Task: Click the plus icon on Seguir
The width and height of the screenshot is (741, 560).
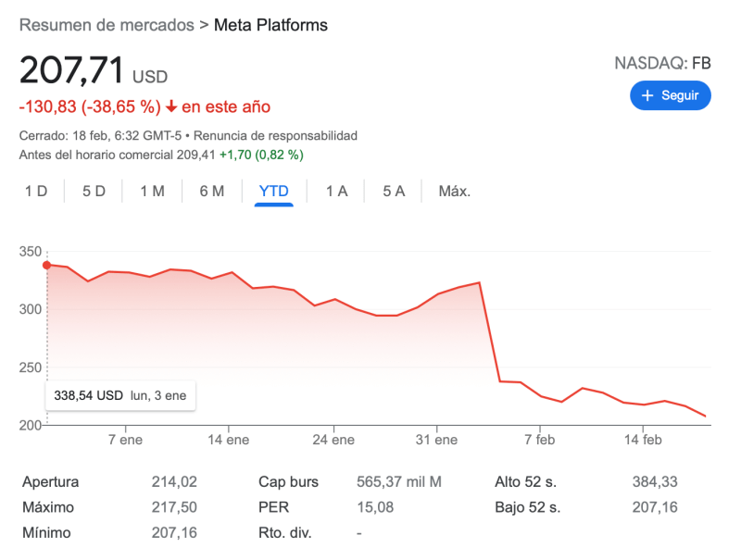Action: pyautogui.click(x=647, y=96)
